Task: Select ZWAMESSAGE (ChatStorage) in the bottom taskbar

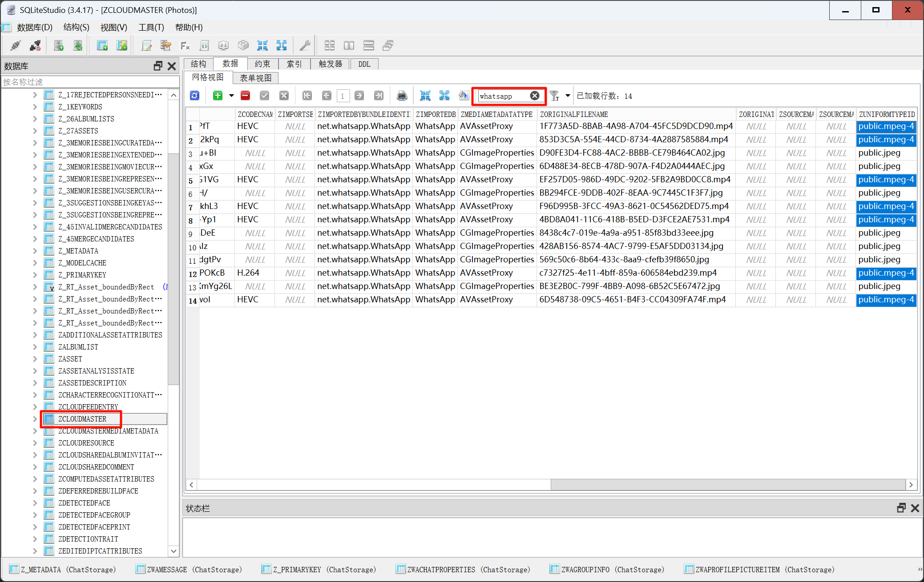Action: [x=189, y=570]
